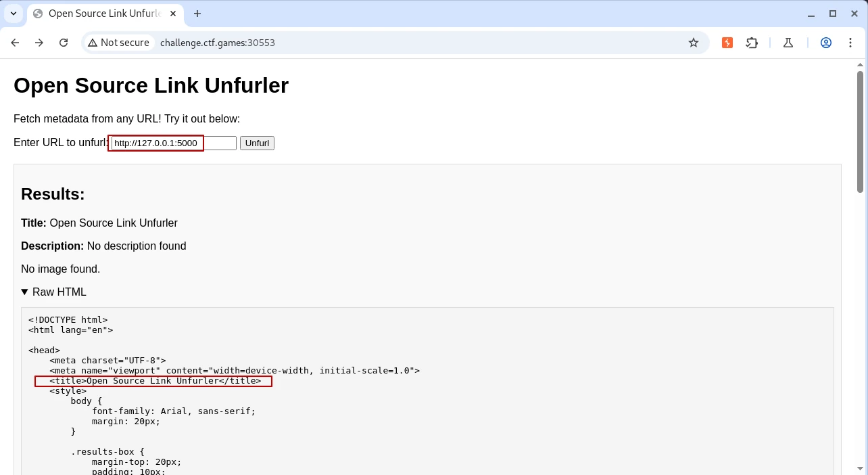
Task: Click the meta charset="UTF-8" line
Action: [107, 361]
